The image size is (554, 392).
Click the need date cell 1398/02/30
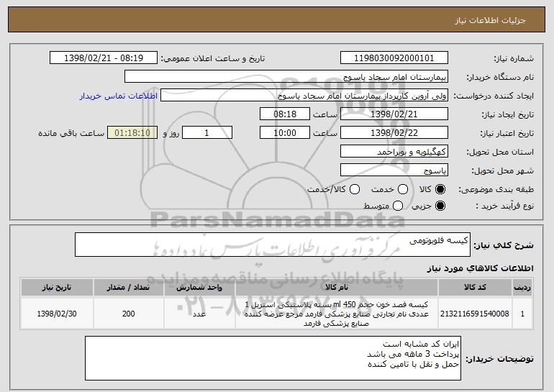tap(57, 314)
